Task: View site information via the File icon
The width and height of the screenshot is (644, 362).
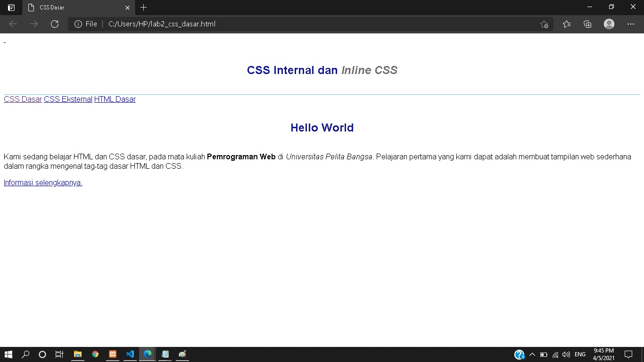Action: (78, 24)
